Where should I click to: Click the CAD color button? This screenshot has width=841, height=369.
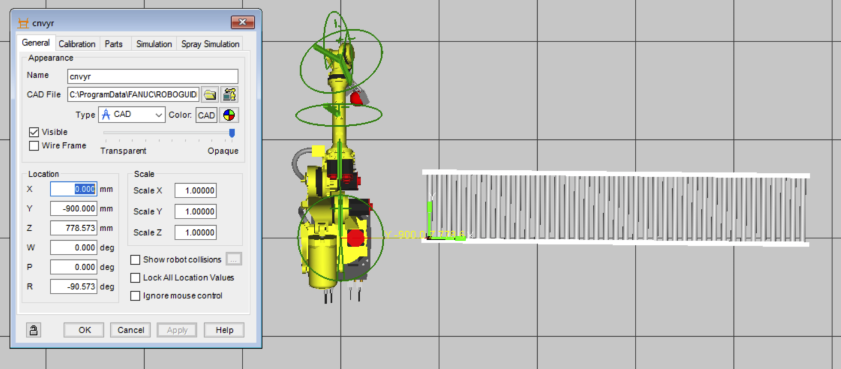coord(206,115)
